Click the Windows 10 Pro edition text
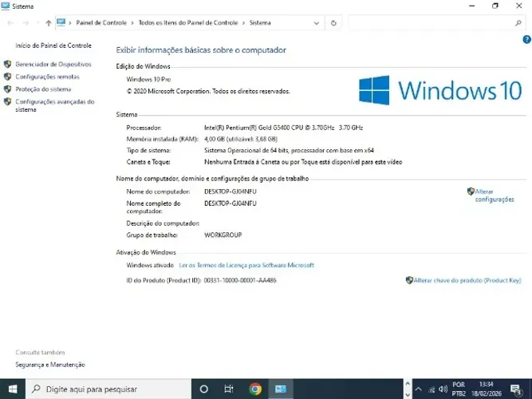This screenshot has width=532, height=399. 148,80
